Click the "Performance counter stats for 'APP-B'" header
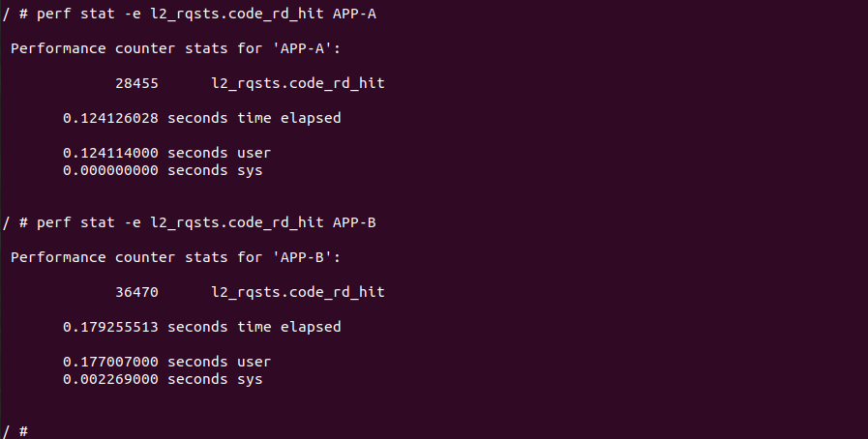 click(180, 257)
